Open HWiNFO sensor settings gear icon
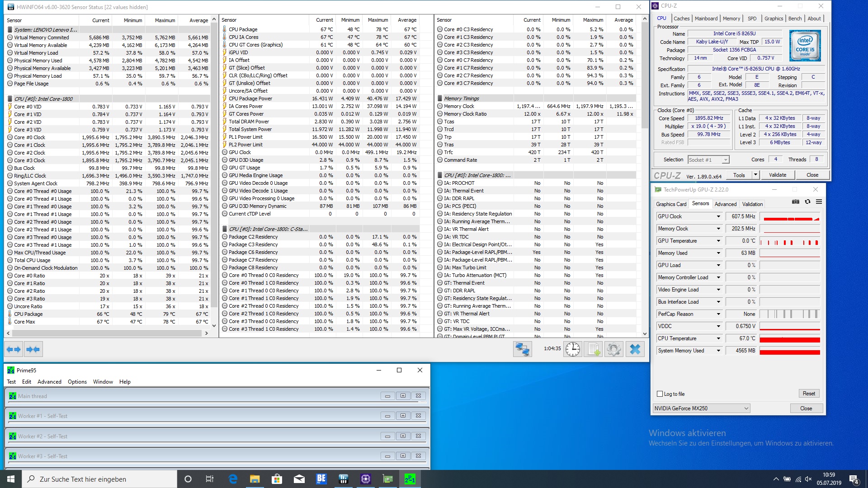This screenshot has width=868, height=488. tap(614, 349)
